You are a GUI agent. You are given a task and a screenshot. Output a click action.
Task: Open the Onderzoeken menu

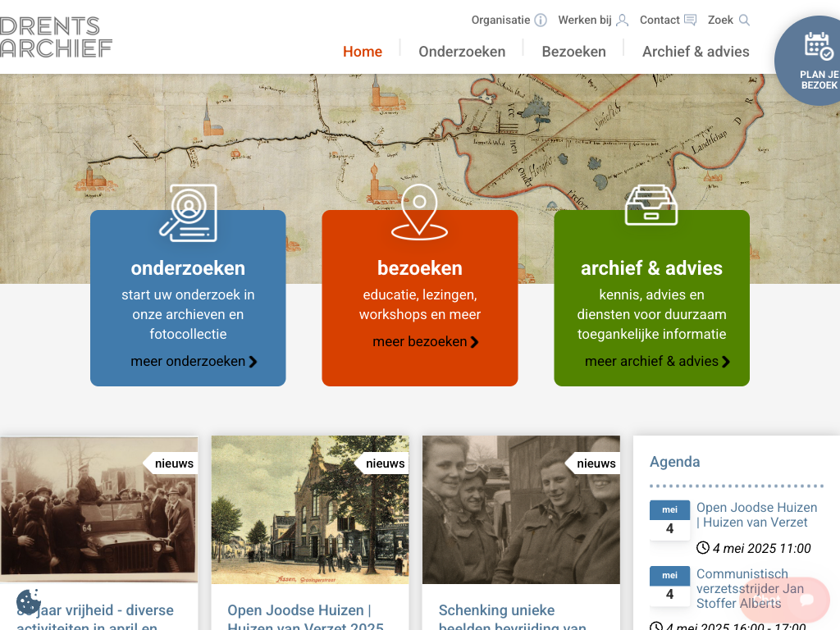[x=462, y=52]
